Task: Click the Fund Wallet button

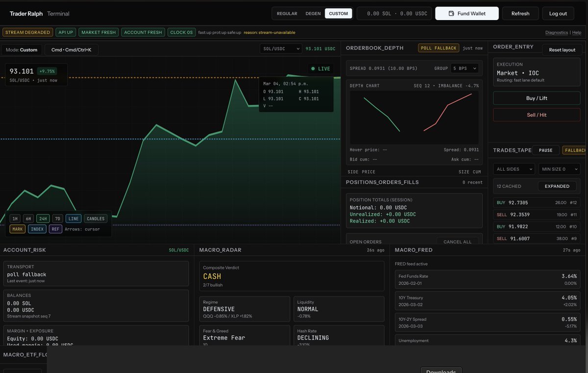Action: [467, 14]
